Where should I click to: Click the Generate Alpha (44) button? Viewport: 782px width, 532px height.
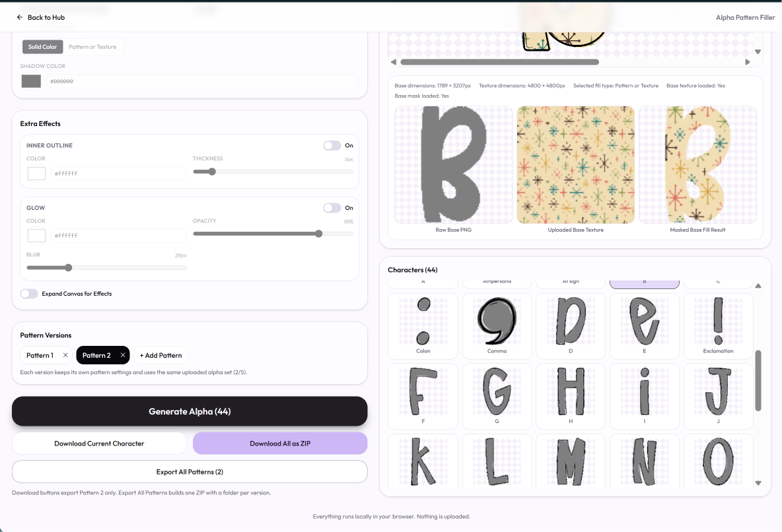point(190,411)
